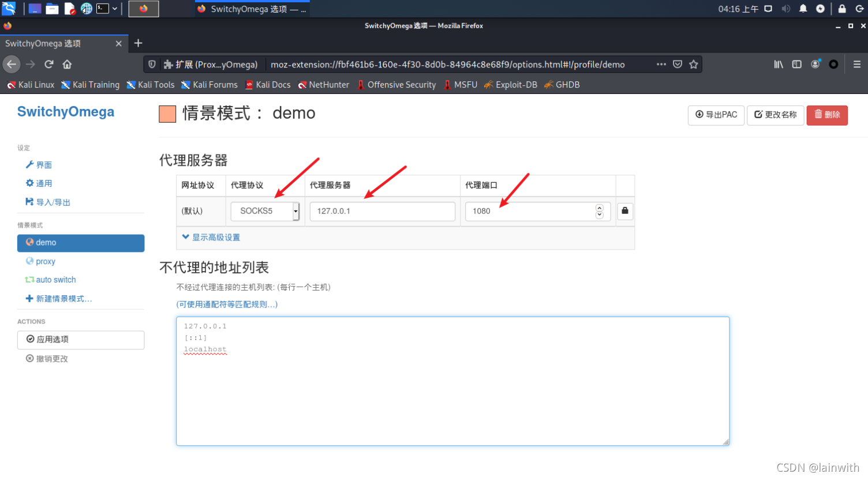
Task: Click the URL address field
Action: 447,65
